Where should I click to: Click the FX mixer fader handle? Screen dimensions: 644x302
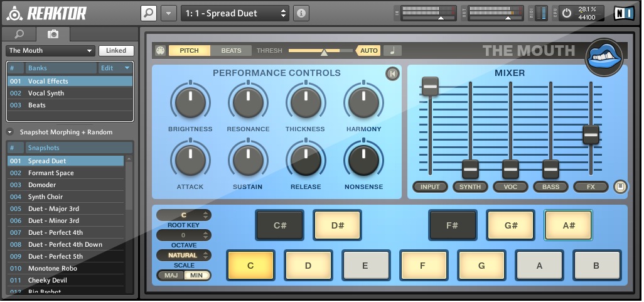click(591, 135)
